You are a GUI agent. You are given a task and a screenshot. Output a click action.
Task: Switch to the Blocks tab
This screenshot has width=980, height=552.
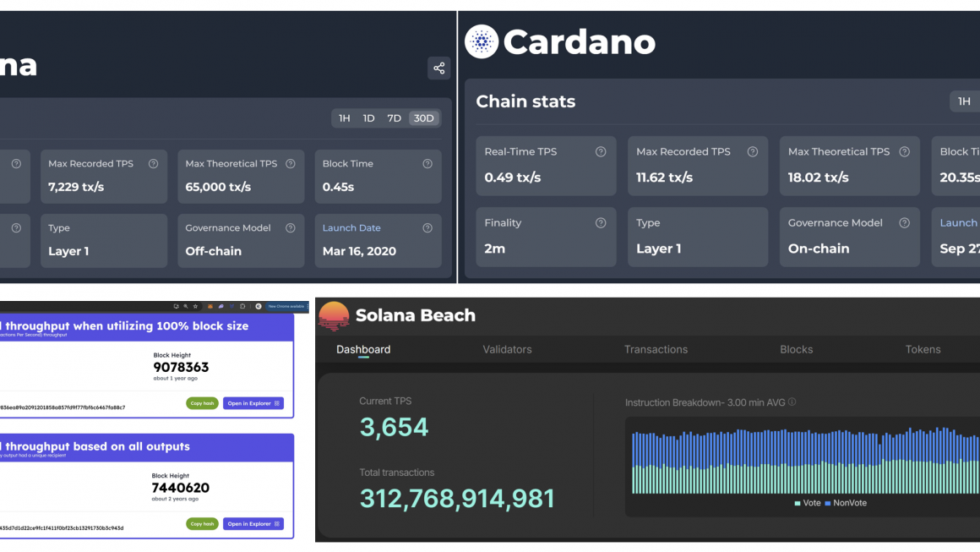coord(796,349)
